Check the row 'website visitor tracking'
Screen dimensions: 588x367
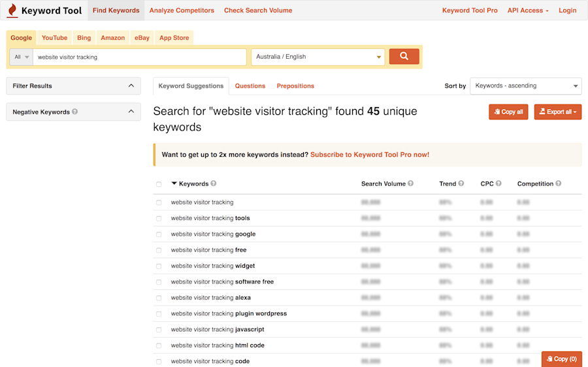159,202
